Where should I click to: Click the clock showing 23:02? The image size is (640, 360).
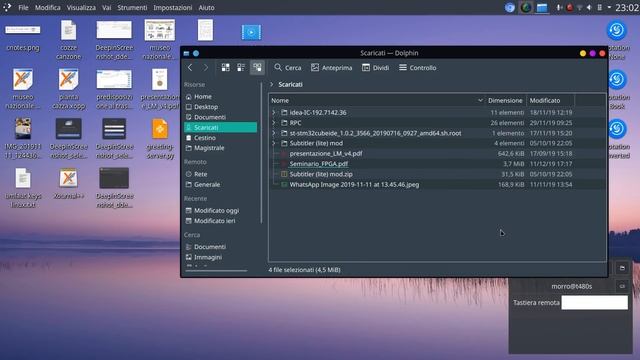pyautogui.click(x=627, y=7)
